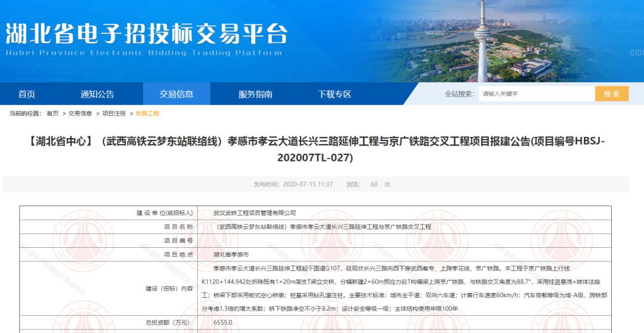Click the total investment value 6555.0
644x333 pixels.
(223, 322)
